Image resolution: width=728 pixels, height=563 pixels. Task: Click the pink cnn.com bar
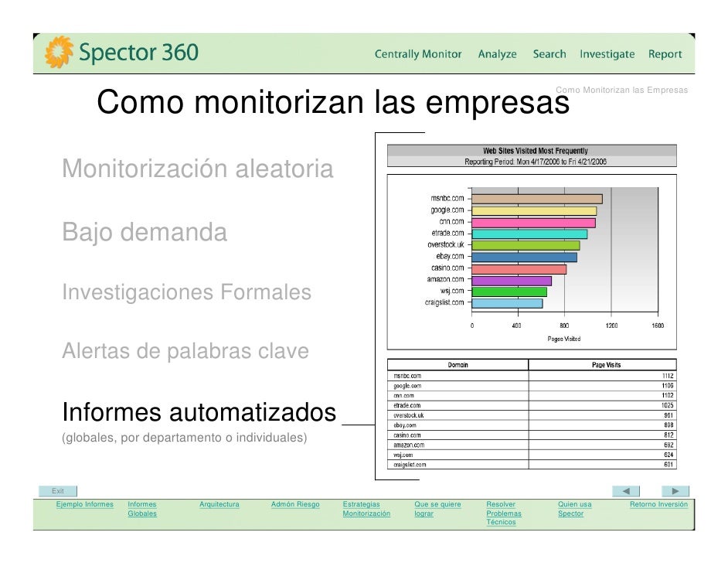click(533, 223)
